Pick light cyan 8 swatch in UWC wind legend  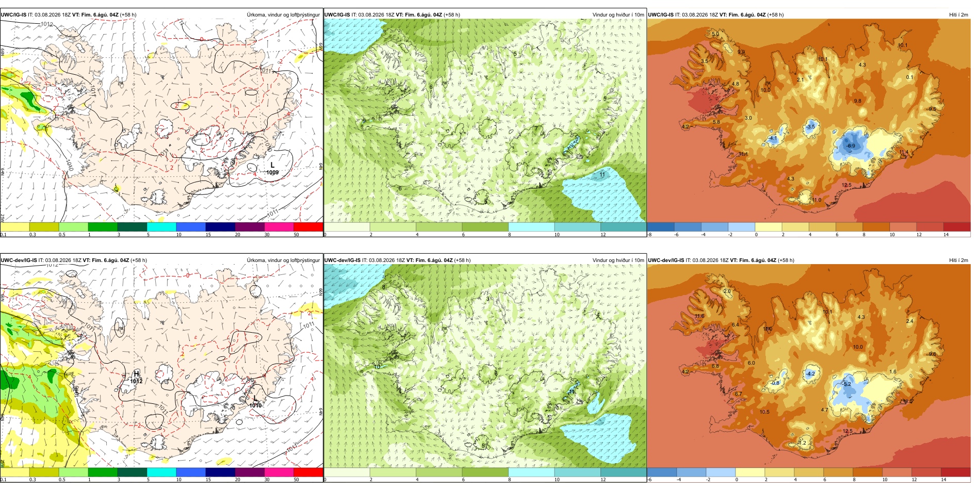pos(531,226)
